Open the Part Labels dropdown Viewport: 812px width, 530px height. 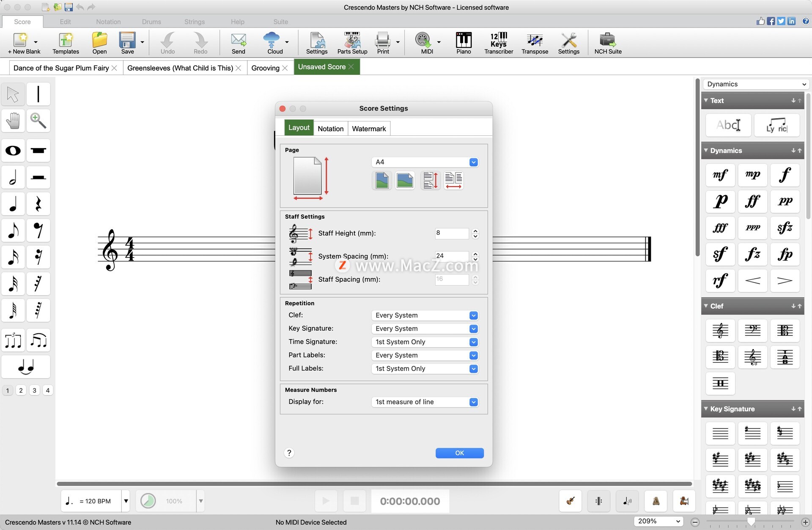click(x=425, y=355)
